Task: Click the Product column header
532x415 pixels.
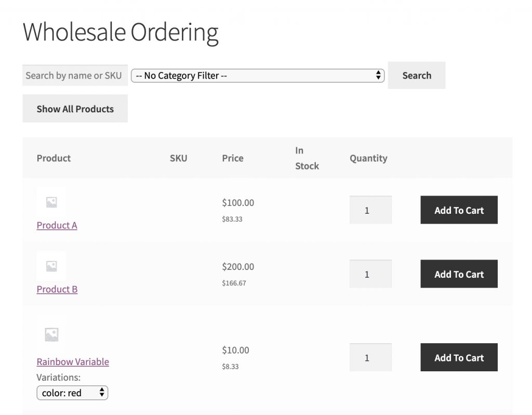Action: 54,158
